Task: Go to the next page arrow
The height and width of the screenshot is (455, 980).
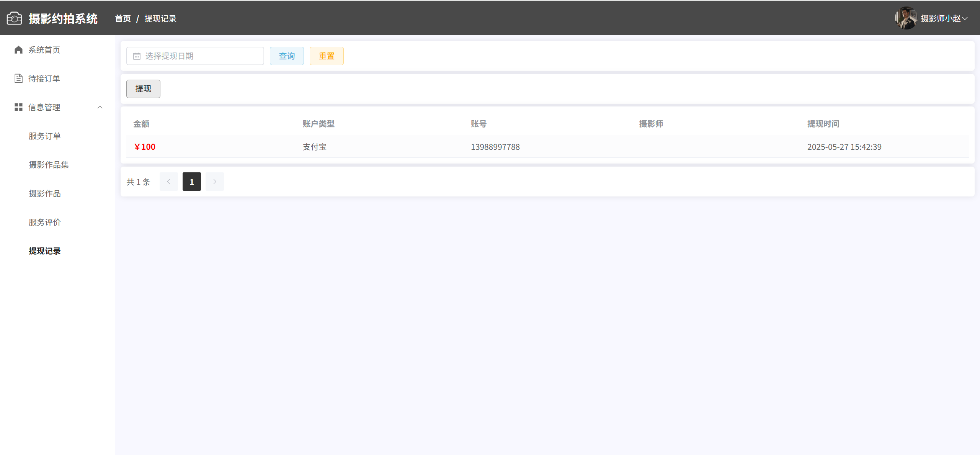Action: pyautogui.click(x=214, y=182)
